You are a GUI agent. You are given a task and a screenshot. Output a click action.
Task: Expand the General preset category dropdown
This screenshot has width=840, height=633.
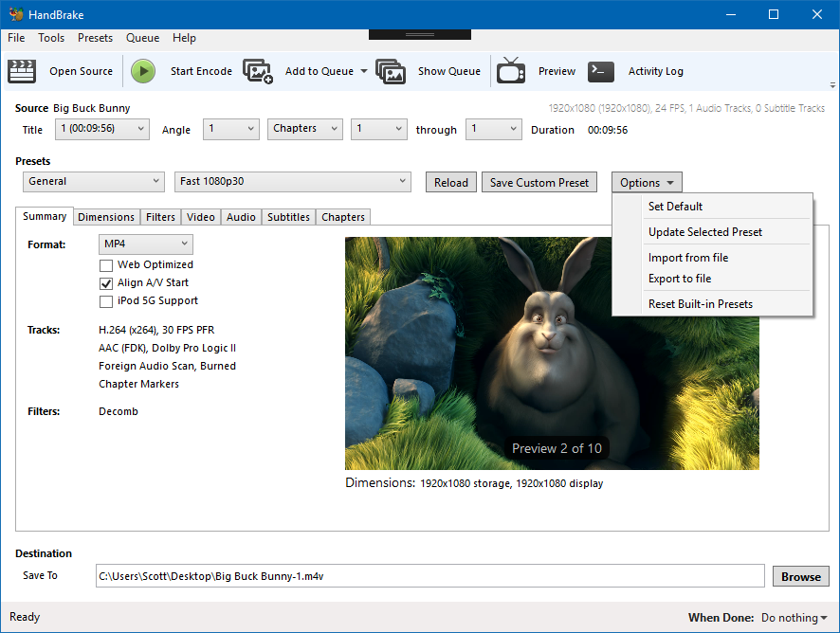coord(93,182)
